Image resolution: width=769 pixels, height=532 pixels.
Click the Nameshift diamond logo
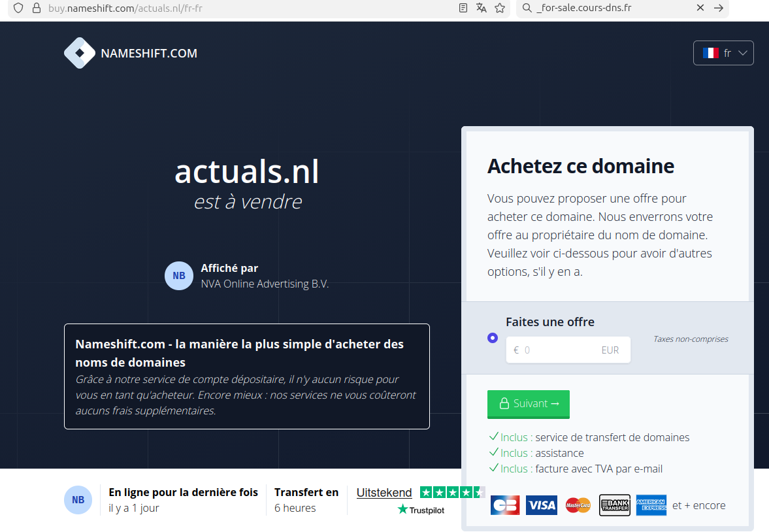point(80,53)
